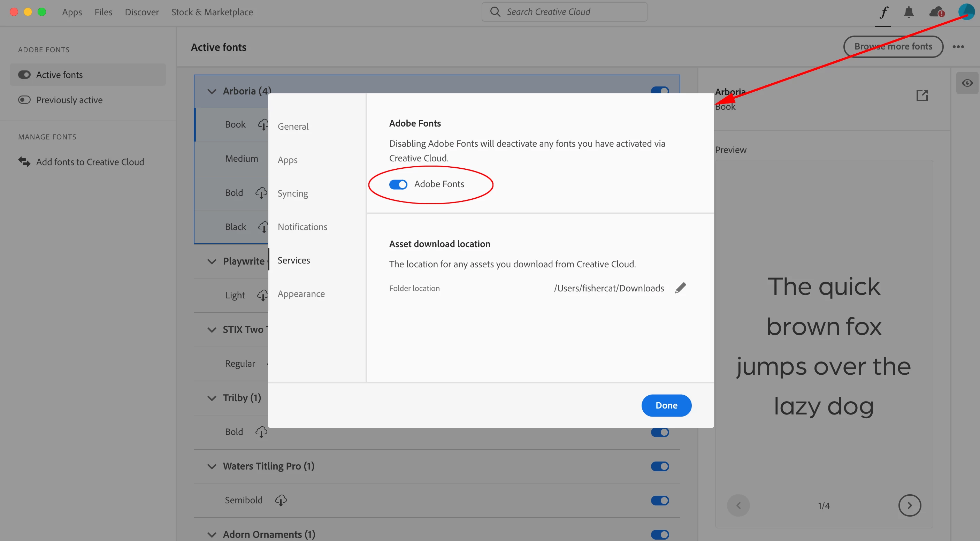This screenshot has height=541, width=980.
Task: Open Arboria font in external window
Action: tap(922, 95)
